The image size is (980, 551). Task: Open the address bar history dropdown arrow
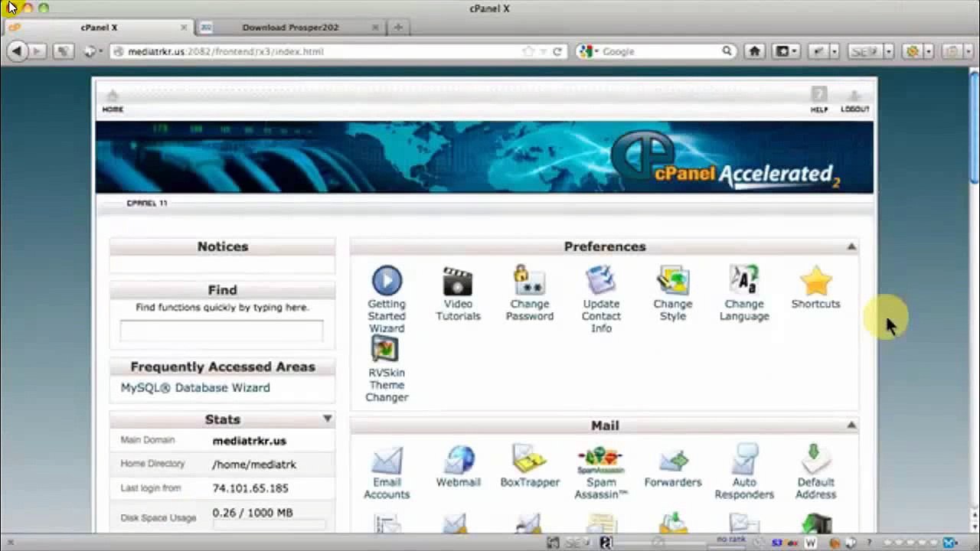tap(543, 51)
